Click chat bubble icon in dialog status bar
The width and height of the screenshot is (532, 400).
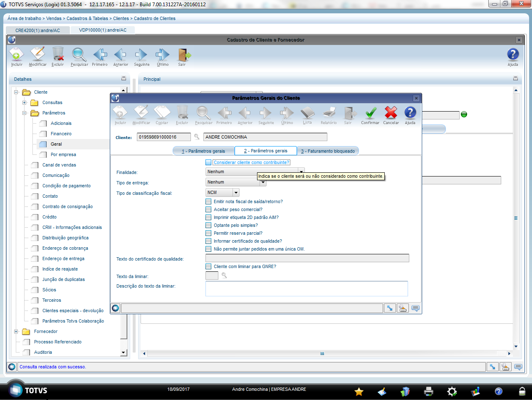point(416,308)
